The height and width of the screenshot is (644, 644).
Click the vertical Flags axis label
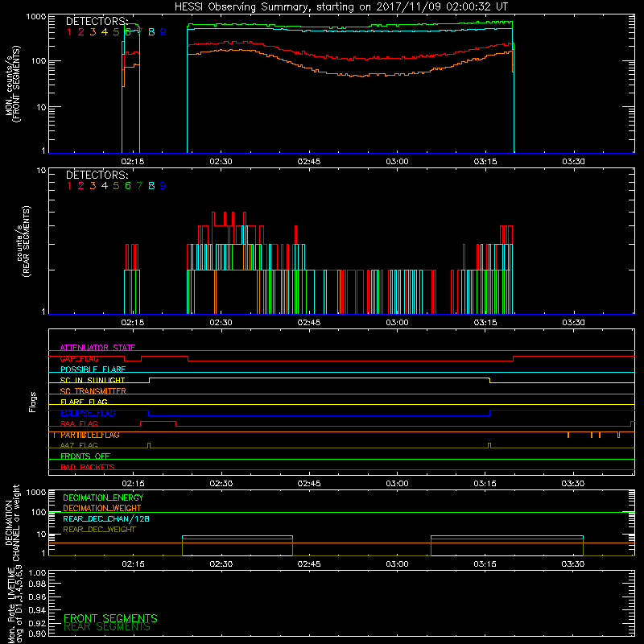(x=33, y=402)
